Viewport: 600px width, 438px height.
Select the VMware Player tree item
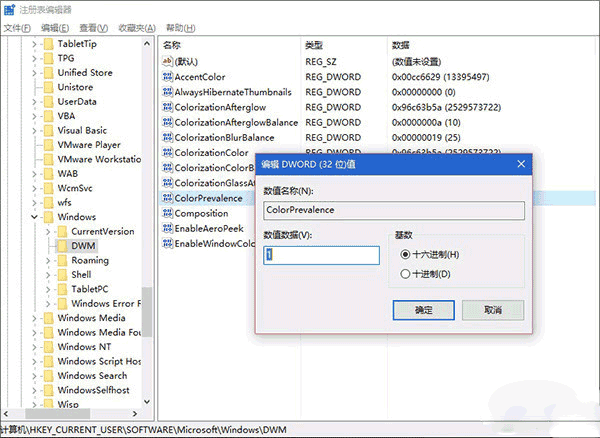[x=89, y=145]
